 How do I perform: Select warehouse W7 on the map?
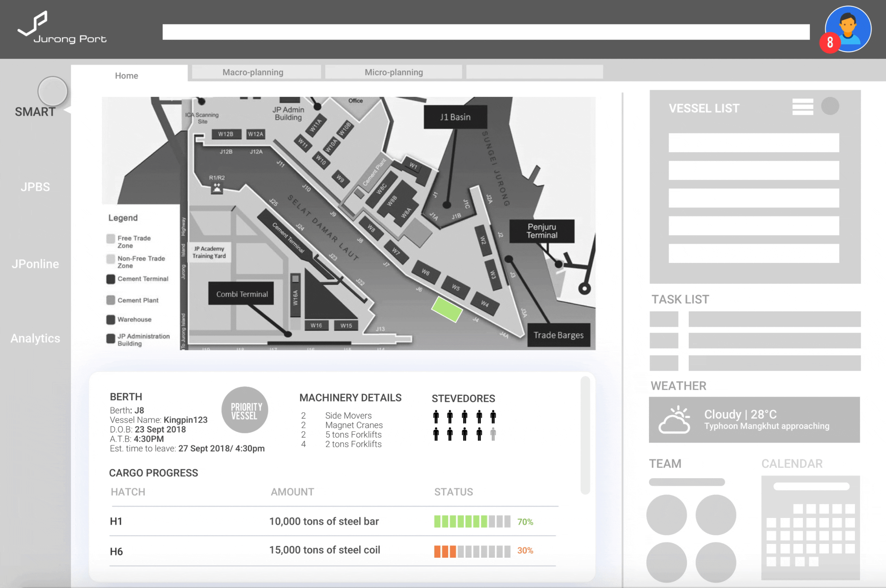(396, 252)
